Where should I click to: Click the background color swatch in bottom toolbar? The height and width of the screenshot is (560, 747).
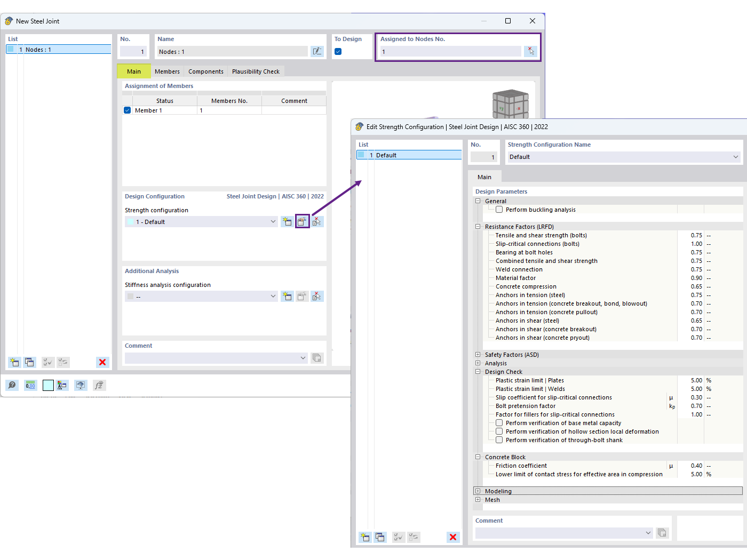pos(48,385)
